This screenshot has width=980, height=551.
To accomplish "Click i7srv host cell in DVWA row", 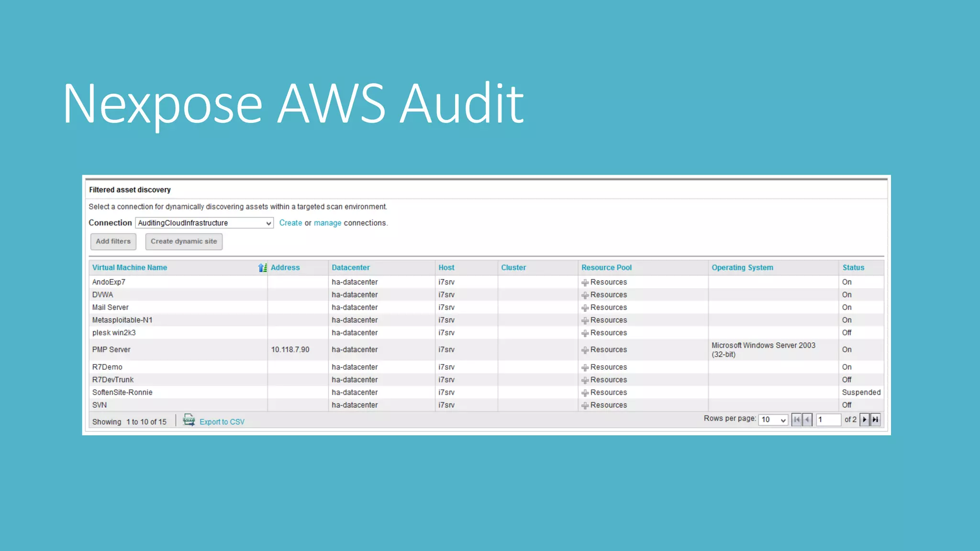I will tap(446, 295).
